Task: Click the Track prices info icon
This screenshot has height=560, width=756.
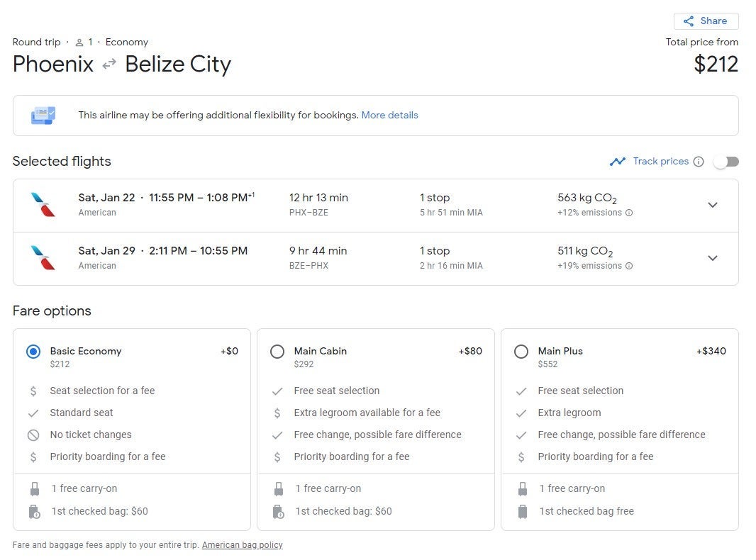Action: tap(699, 162)
